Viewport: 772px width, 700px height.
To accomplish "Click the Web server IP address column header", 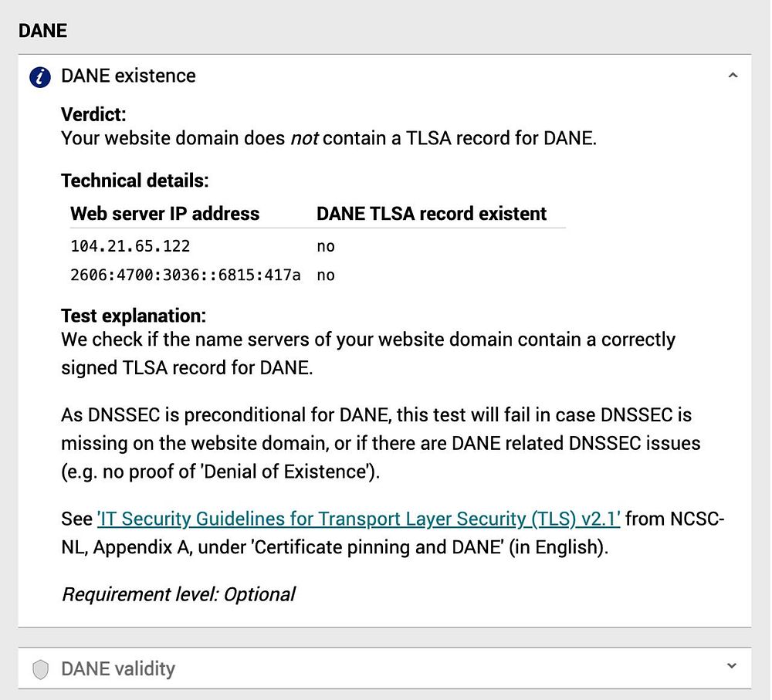I will click(x=164, y=214).
